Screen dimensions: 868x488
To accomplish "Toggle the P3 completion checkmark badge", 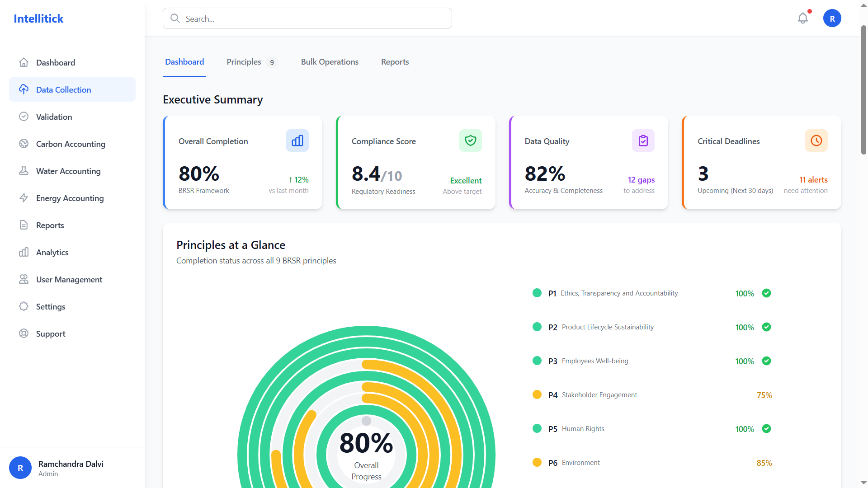I will 767,361.
